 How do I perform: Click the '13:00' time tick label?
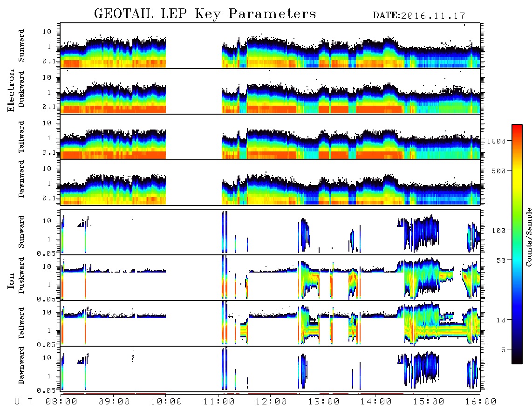pos(324,402)
